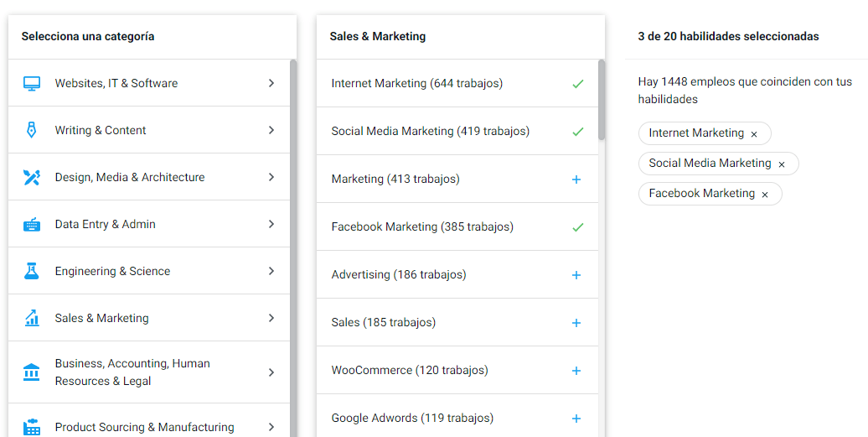Image resolution: width=868 pixels, height=437 pixels.
Task: Click Facebook Marketing (385 trabajos) row text
Action: pos(422,226)
